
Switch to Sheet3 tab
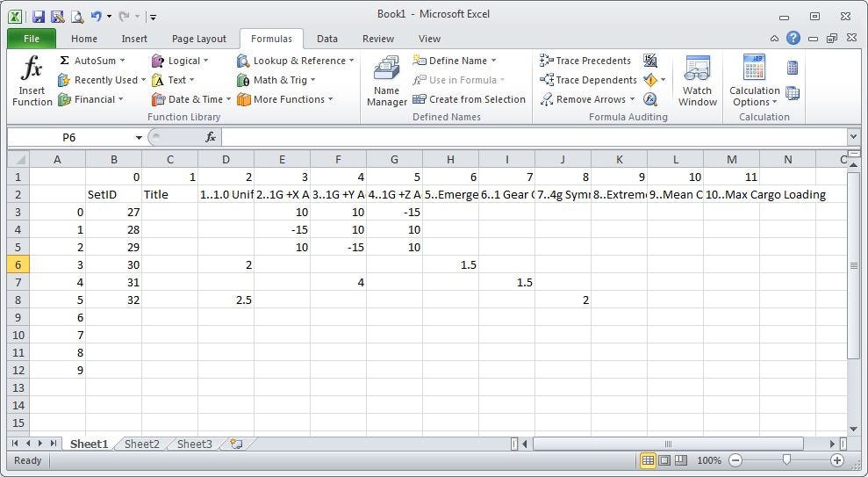pos(194,444)
